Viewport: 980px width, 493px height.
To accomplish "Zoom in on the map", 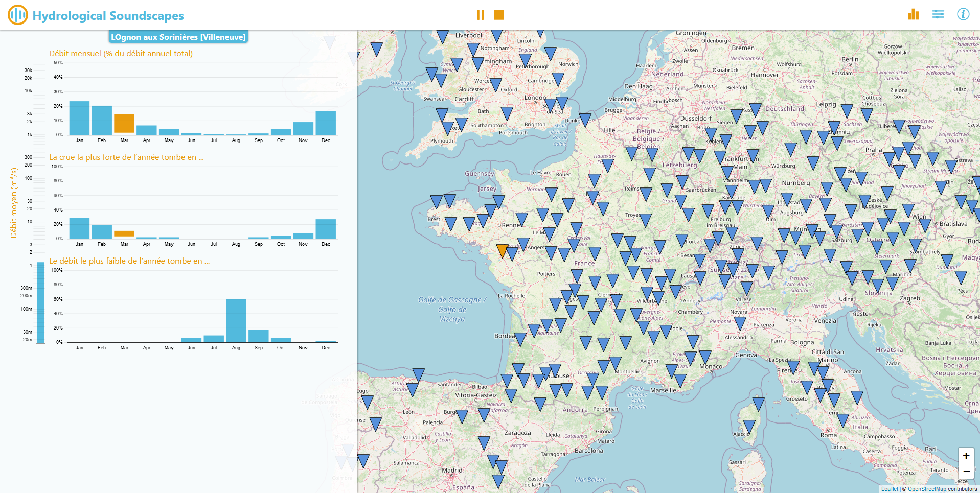I will (x=966, y=456).
